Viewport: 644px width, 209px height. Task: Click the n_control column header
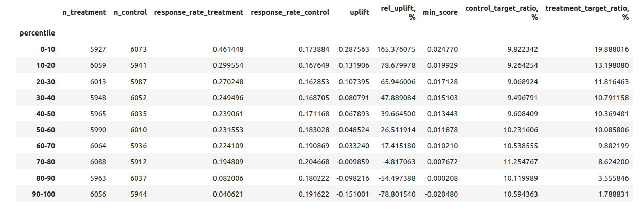click(130, 12)
